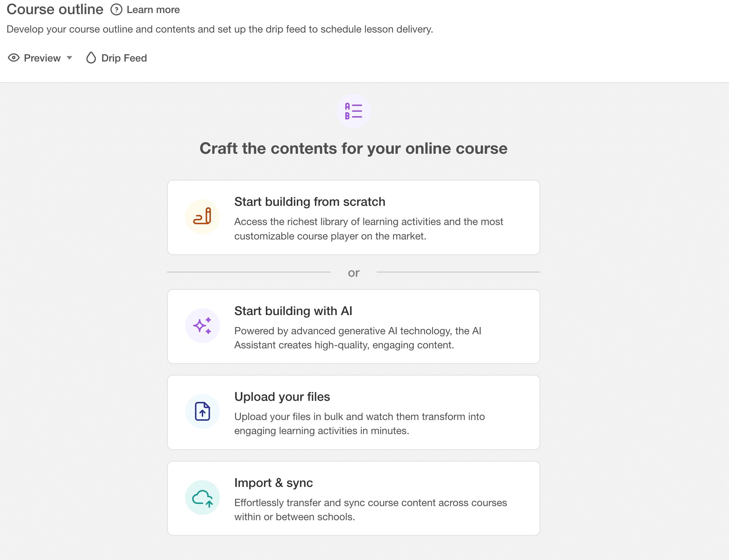Select the Drip Feed droplet icon
Image resolution: width=729 pixels, height=560 pixels.
click(91, 58)
